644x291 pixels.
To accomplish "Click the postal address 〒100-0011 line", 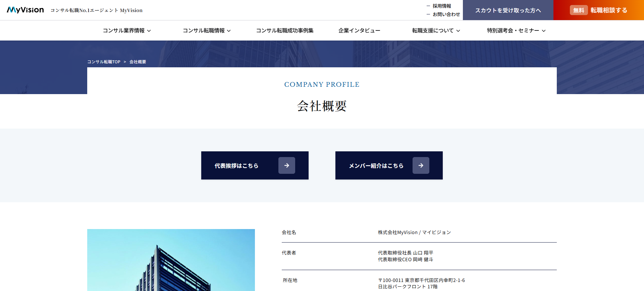I will coord(421,280).
